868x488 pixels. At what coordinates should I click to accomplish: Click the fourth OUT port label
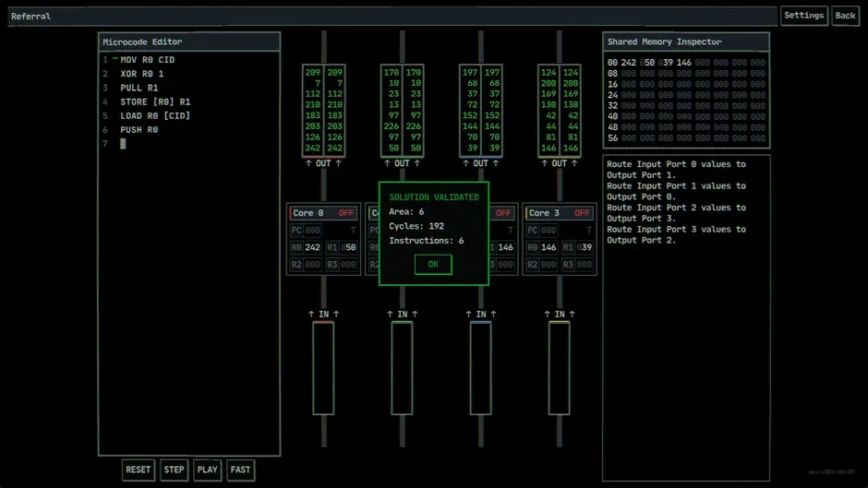[x=559, y=164]
